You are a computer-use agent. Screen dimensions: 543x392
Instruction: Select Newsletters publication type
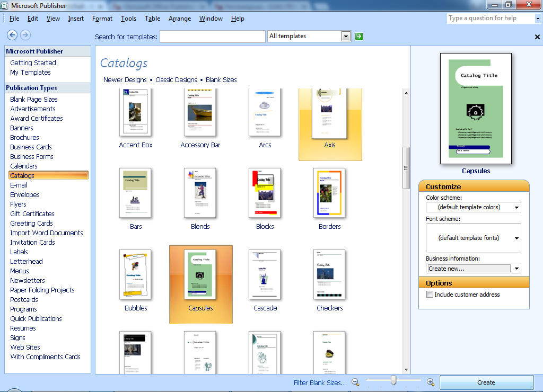click(28, 281)
